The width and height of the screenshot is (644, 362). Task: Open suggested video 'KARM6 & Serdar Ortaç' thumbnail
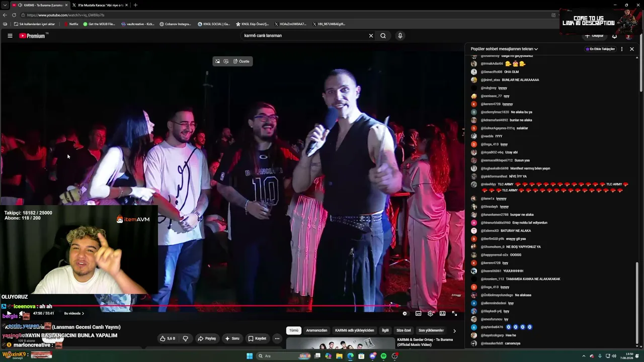(341, 343)
